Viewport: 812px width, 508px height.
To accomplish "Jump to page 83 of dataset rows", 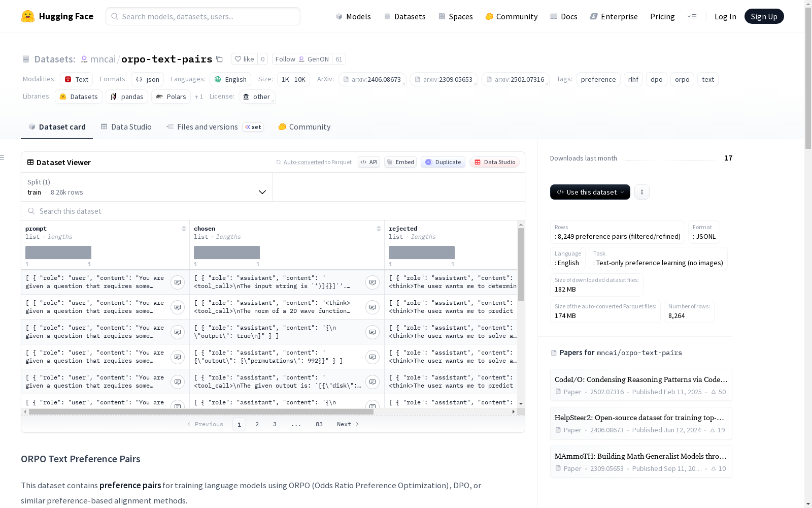I will 319,424.
